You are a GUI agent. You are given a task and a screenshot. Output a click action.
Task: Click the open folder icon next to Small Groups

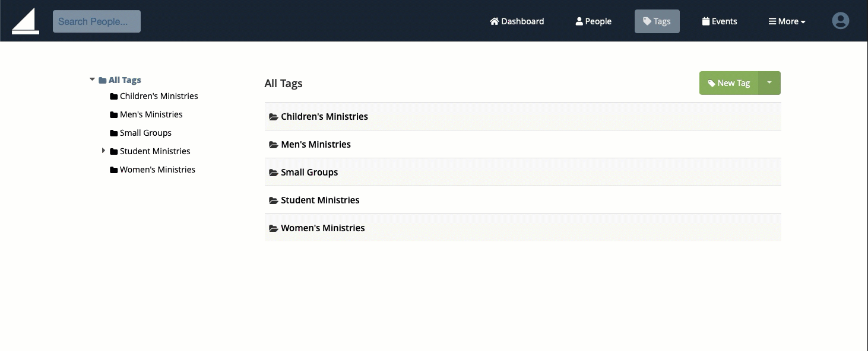click(x=273, y=172)
